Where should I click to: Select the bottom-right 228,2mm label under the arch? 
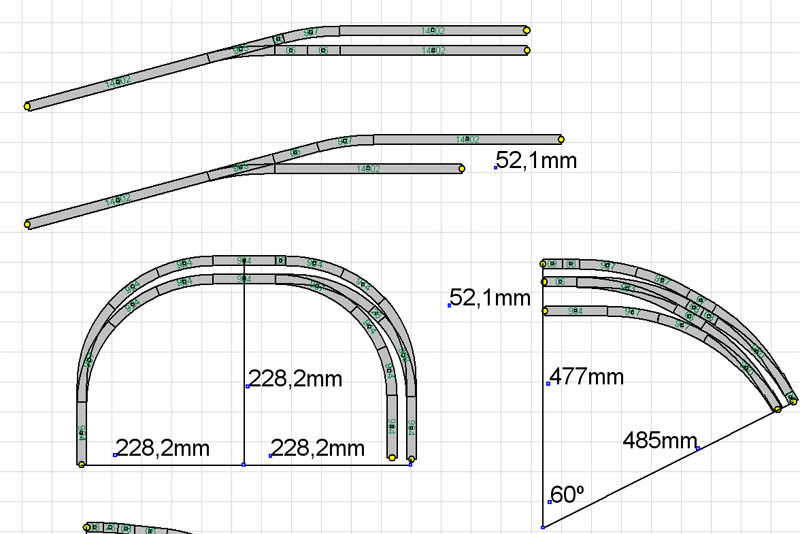pos(318,448)
